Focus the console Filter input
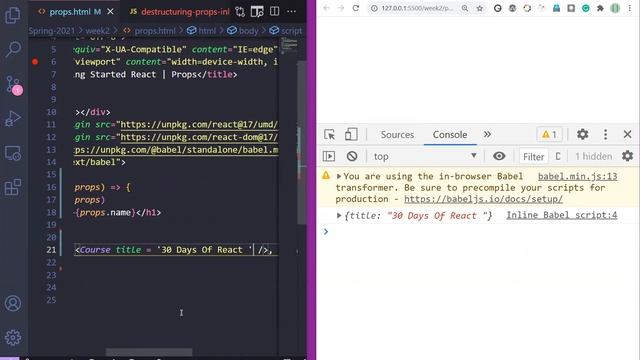The width and height of the screenshot is (640, 360). tap(533, 156)
